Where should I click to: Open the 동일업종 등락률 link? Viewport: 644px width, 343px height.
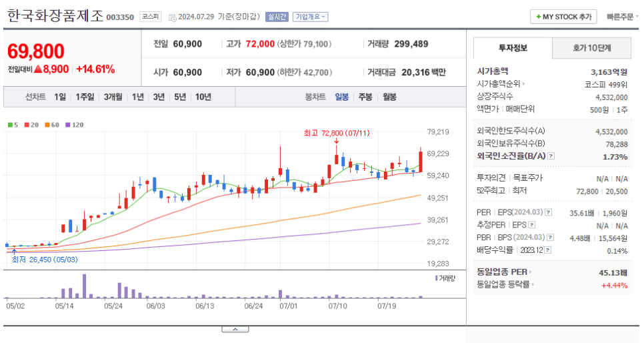coord(503,284)
